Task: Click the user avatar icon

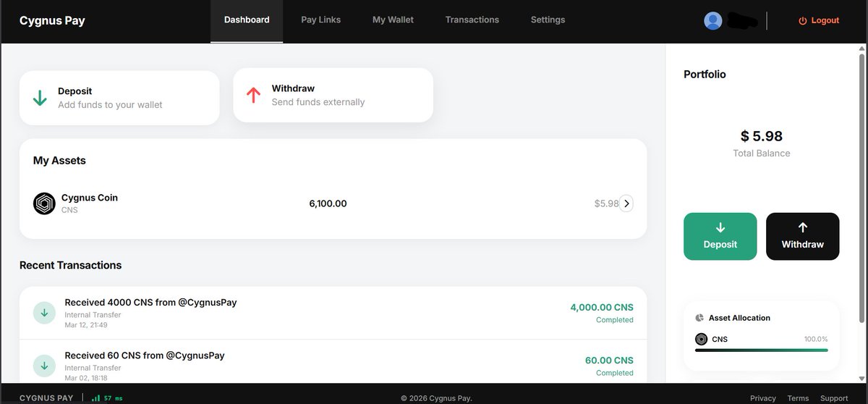Action: [712, 21]
